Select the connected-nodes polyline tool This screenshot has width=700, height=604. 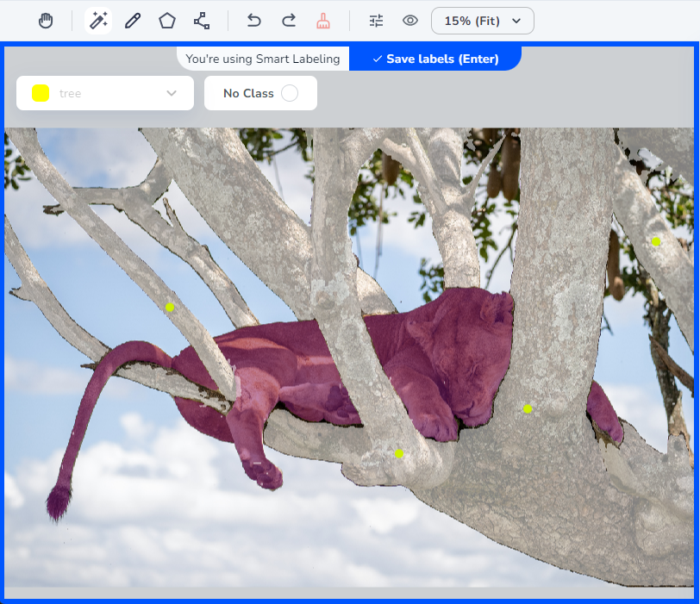202,21
